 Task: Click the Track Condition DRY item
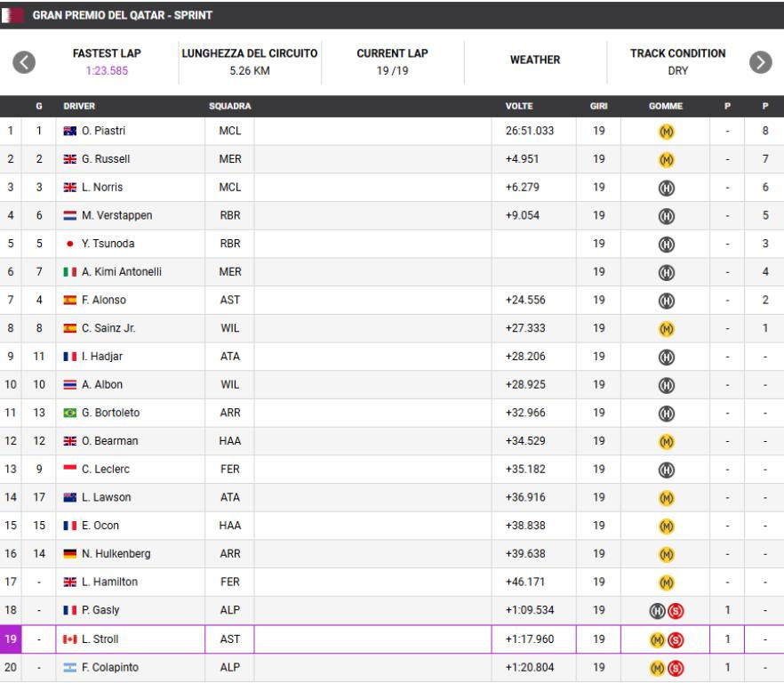(x=677, y=62)
